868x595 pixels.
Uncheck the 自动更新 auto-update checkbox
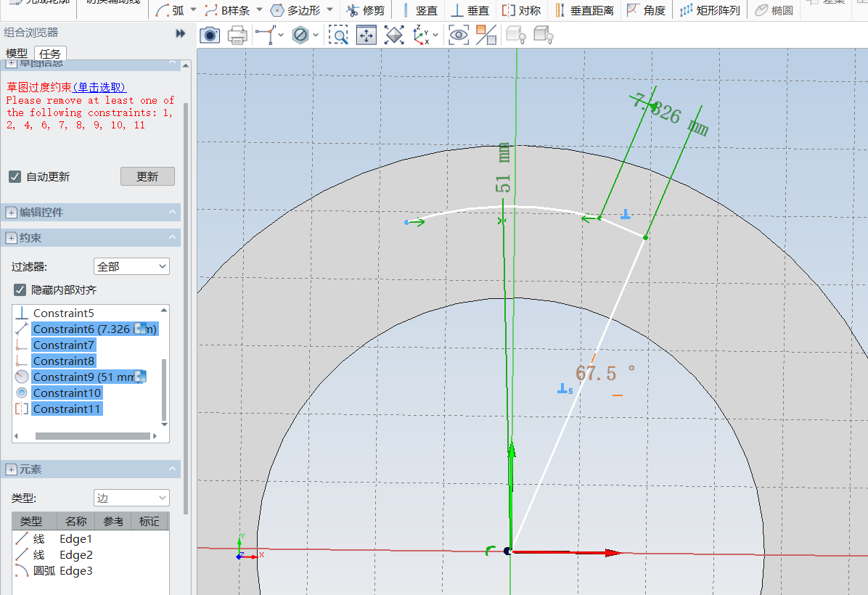pyautogui.click(x=15, y=176)
